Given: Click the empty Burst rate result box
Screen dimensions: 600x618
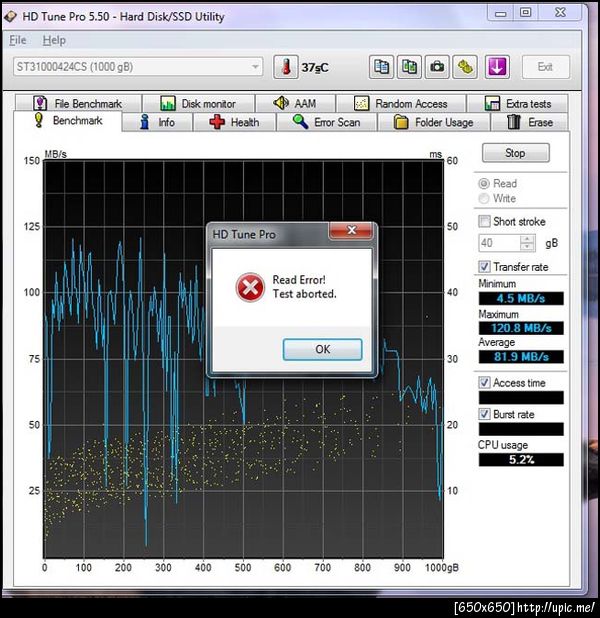Looking at the screenshot, I should pos(521,429).
